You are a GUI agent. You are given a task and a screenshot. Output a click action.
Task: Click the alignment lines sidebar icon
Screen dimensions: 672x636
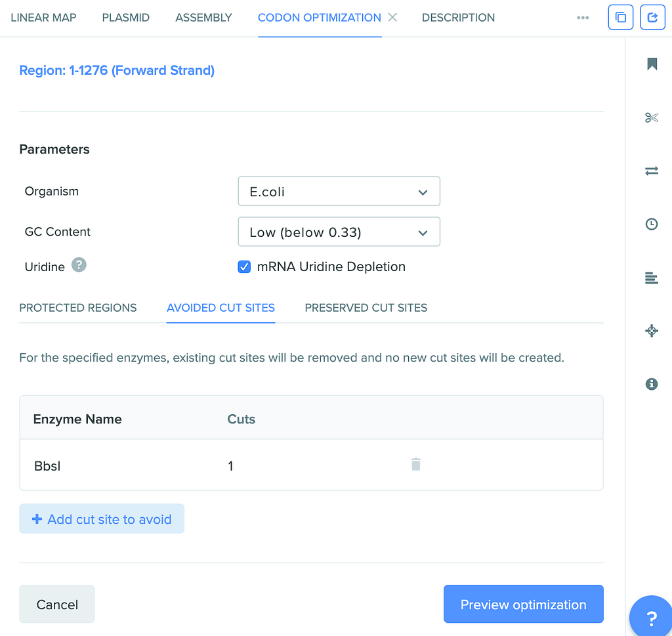pyautogui.click(x=652, y=278)
